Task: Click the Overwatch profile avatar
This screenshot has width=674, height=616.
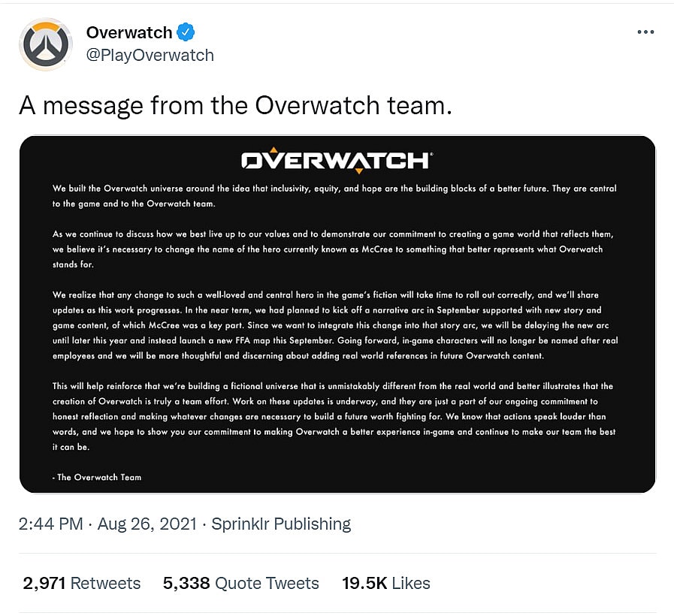Action: (x=46, y=44)
